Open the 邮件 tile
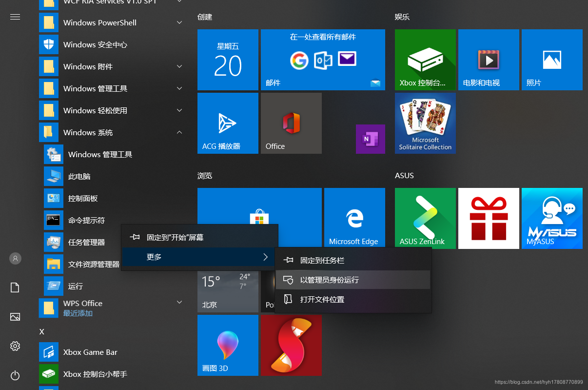Screen dimensions: 588x390 coord(323,60)
